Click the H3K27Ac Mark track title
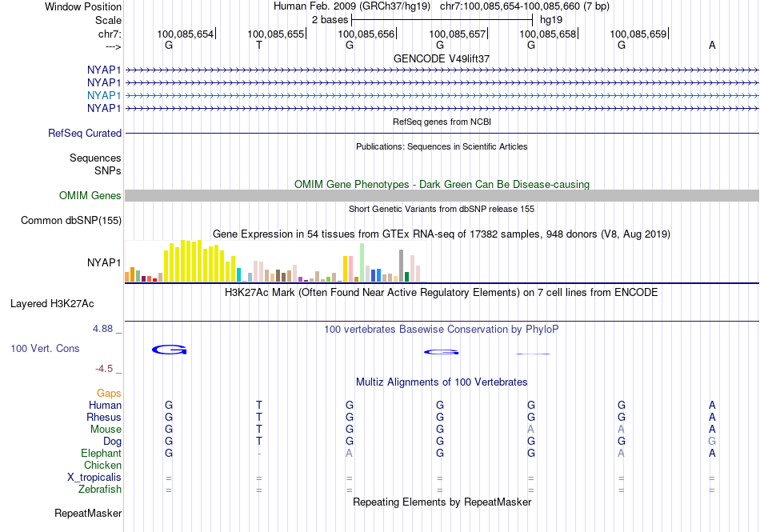The width and height of the screenshot is (760, 532). point(442,293)
